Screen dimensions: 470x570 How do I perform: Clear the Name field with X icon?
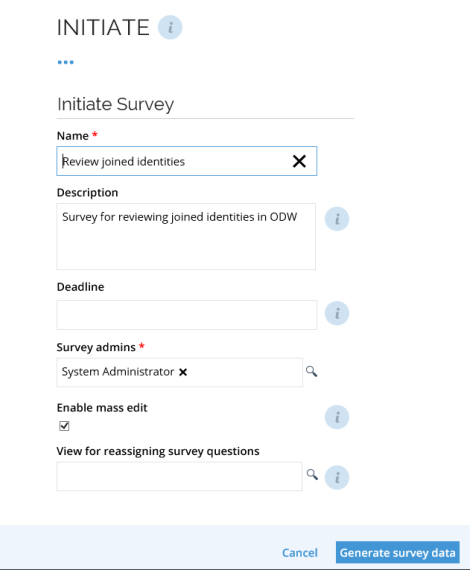(299, 161)
